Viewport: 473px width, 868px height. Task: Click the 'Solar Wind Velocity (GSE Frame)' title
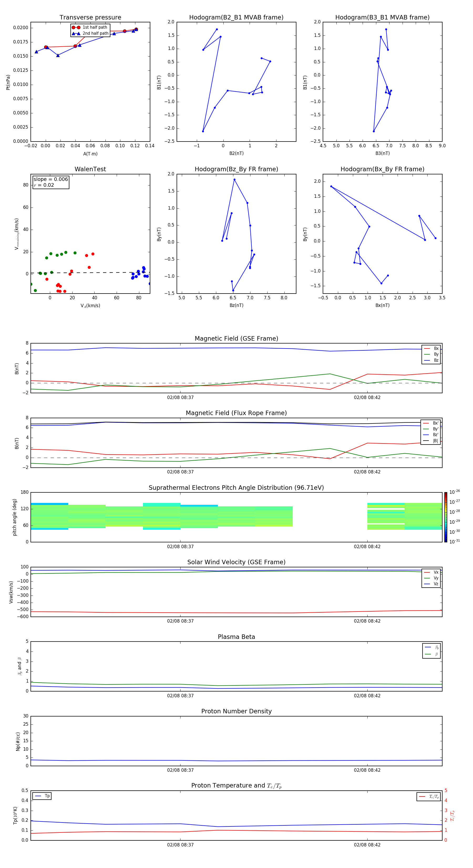click(236, 562)
